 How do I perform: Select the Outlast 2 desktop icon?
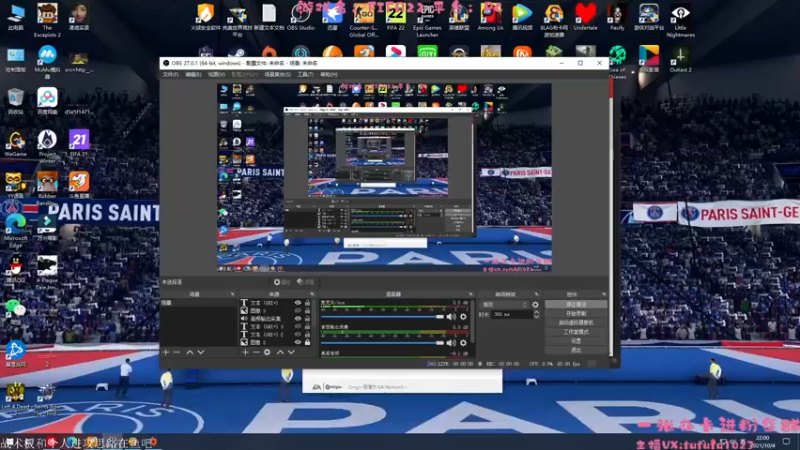coord(680,59)
